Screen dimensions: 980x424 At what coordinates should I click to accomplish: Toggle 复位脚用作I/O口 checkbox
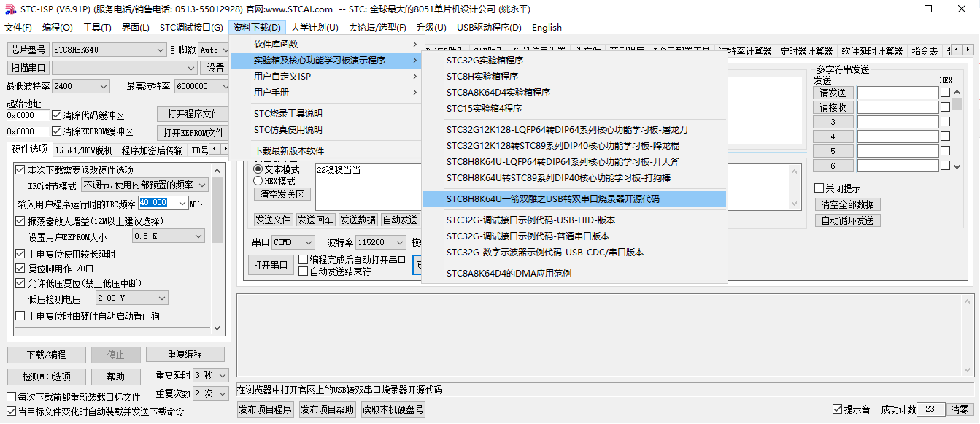(20, 269)
